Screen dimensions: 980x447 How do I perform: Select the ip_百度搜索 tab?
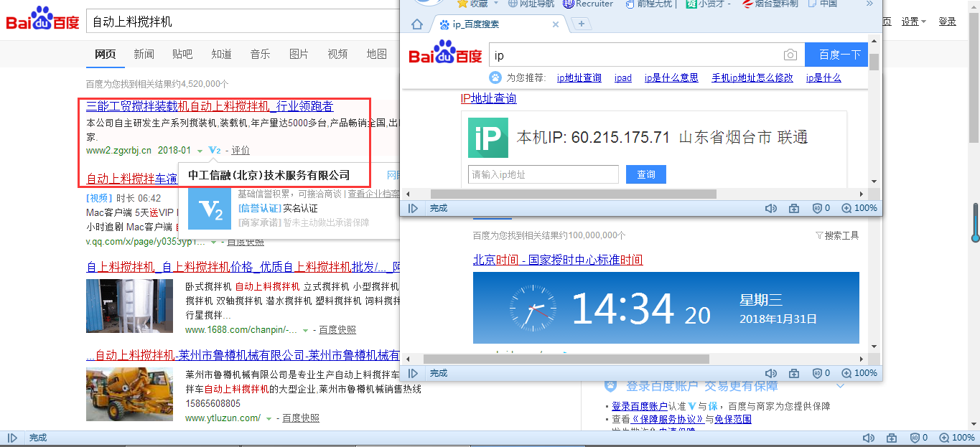coord(499,24)
